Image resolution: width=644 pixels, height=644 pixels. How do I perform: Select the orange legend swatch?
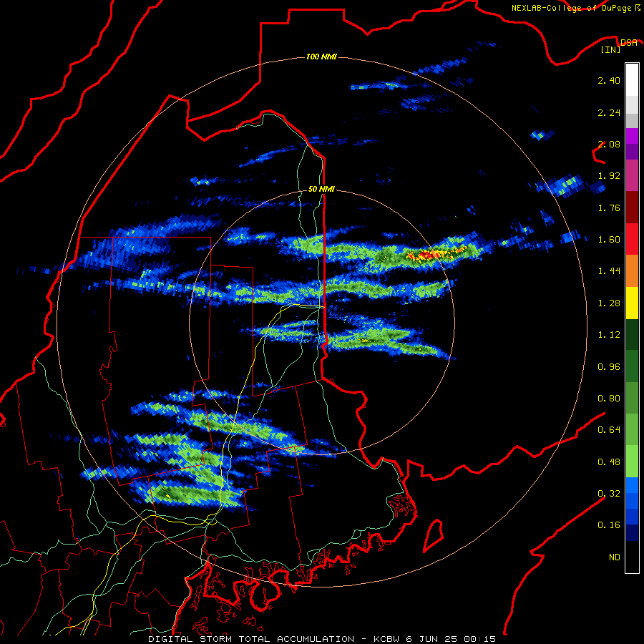tap(632, 271)
